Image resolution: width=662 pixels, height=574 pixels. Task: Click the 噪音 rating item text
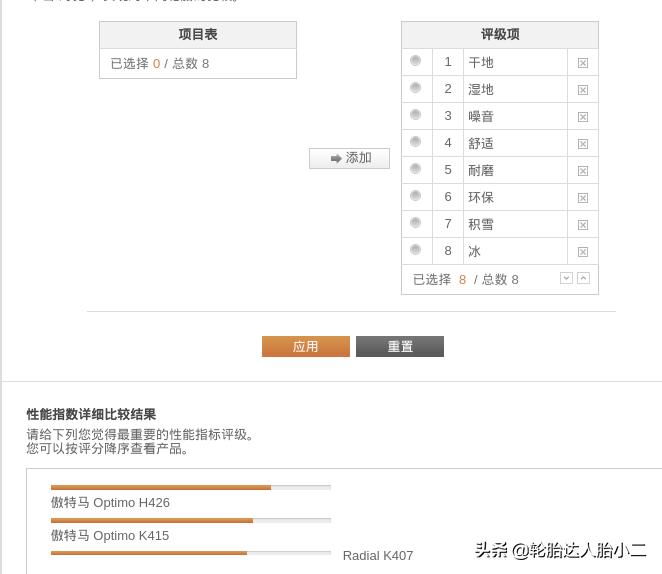pyautogui.click(x=480, y=117)
